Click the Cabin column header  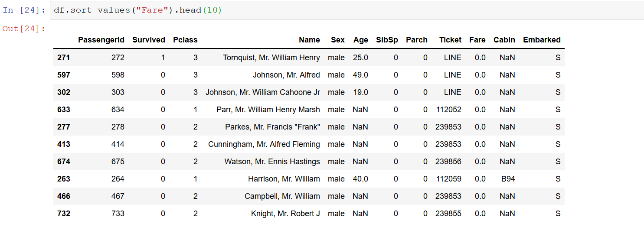point(504,40)
